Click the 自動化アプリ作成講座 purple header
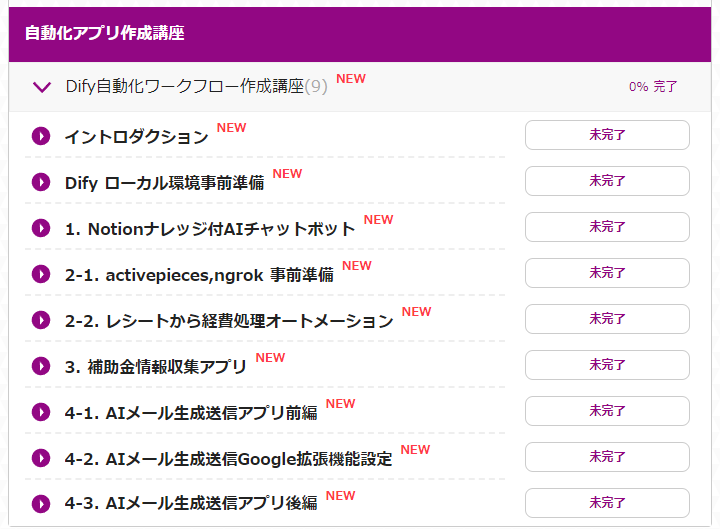The height and width of the screenshot is (529, 720). (360, 34)
